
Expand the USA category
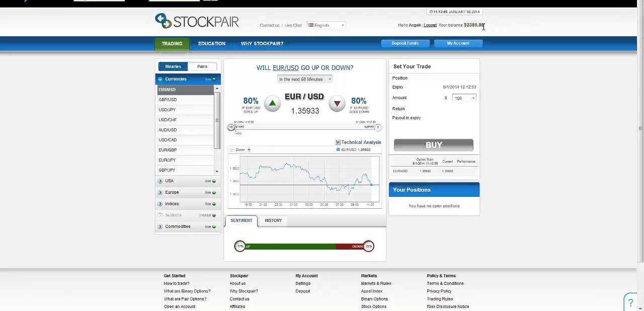click(188, 181)
